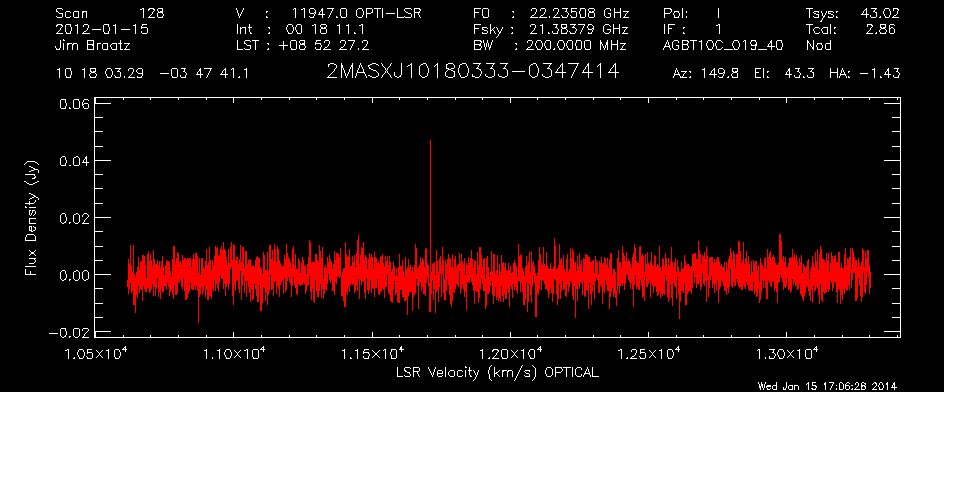Screen dimensions: 962x490
Task: Click the 0.02 y-axis tick label
Action: pos(74,218)
